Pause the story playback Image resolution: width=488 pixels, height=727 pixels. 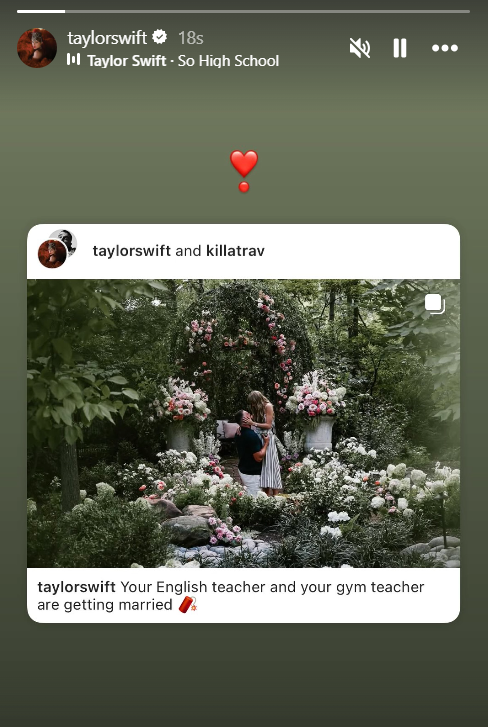[x=399, y=48]
